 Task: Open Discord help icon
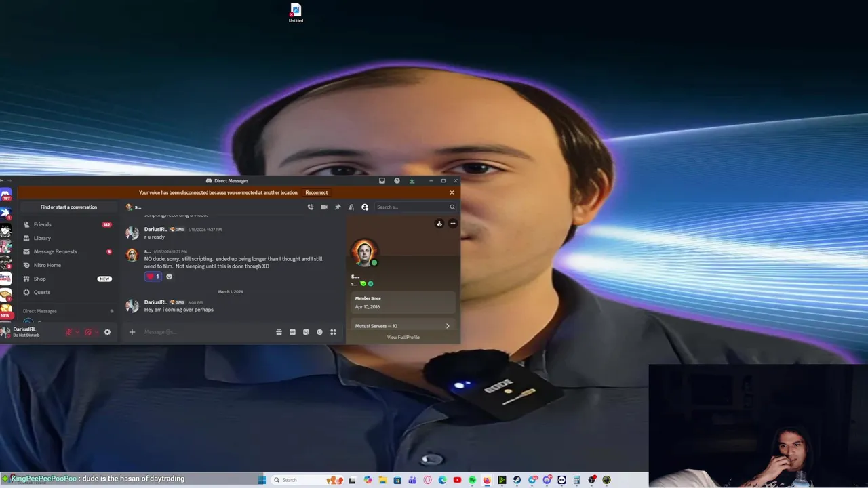click(x=397, y=181)
